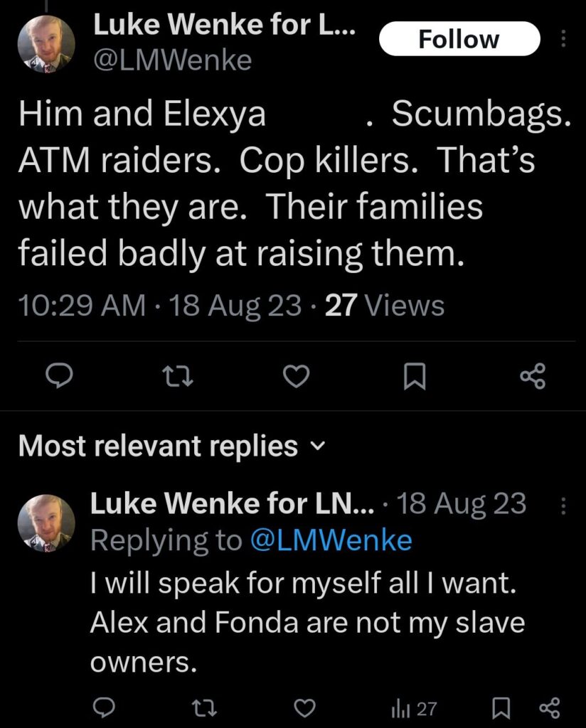The image size is (586, 728).
Task: Follow the @LMWenke account
Action: coord(459,39)
